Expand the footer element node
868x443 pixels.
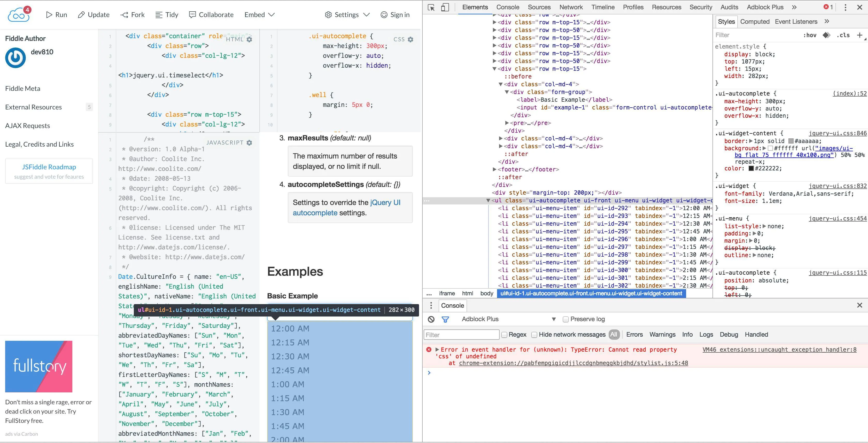[494, 169]
